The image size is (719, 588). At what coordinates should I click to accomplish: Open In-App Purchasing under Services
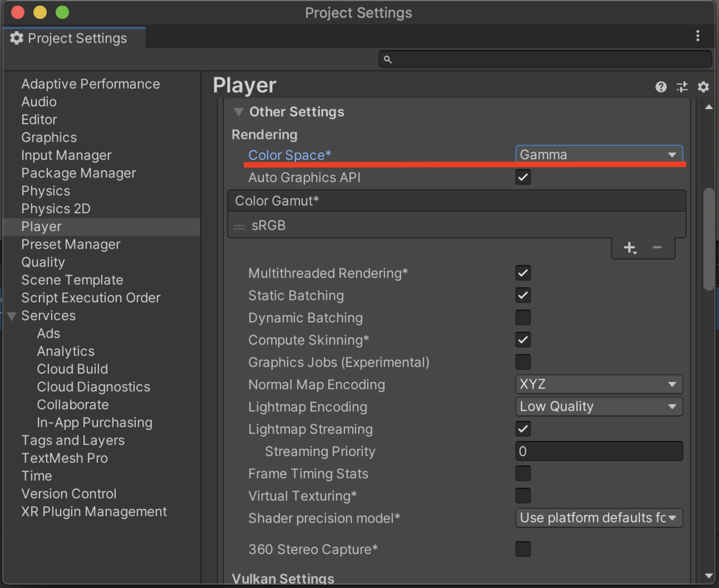(x=95, y=423)
